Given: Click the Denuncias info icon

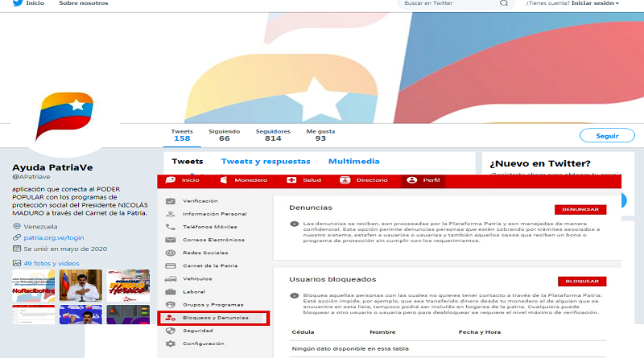Looking at the screenshot, I should point(294,224).
